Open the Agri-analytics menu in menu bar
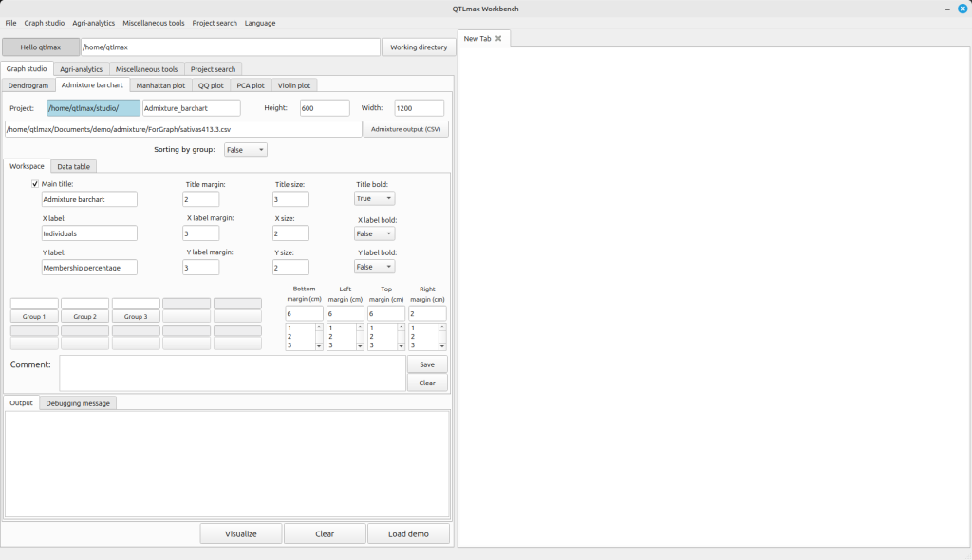The width and height of the screenshot is (972, 560). pyautogui.click(x=94, y=23)
